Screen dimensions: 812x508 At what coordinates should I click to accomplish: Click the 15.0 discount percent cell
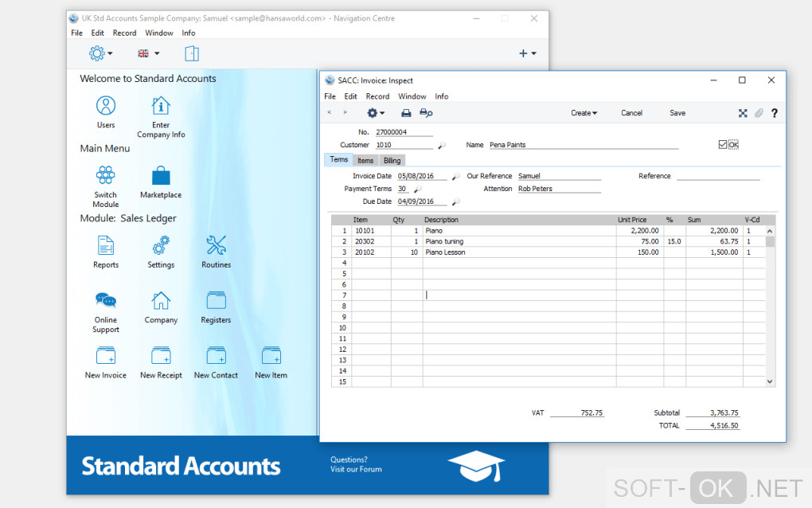pos(675,241)
